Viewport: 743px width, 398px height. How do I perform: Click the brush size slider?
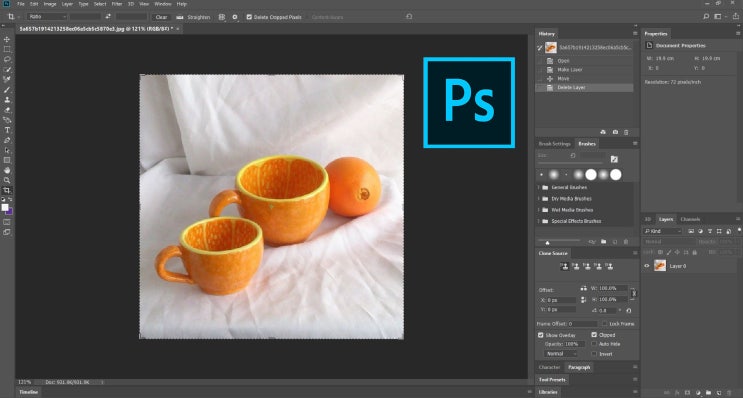[571, 163]
